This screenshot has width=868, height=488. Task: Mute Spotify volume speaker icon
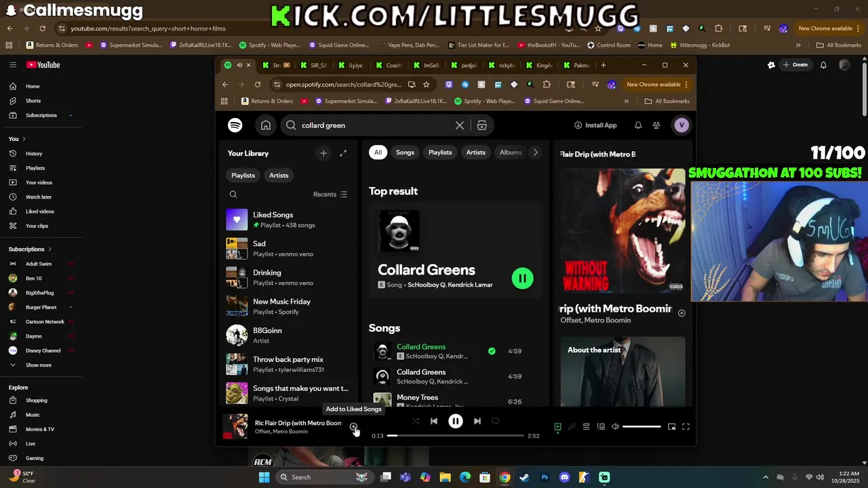coord(615,426)
